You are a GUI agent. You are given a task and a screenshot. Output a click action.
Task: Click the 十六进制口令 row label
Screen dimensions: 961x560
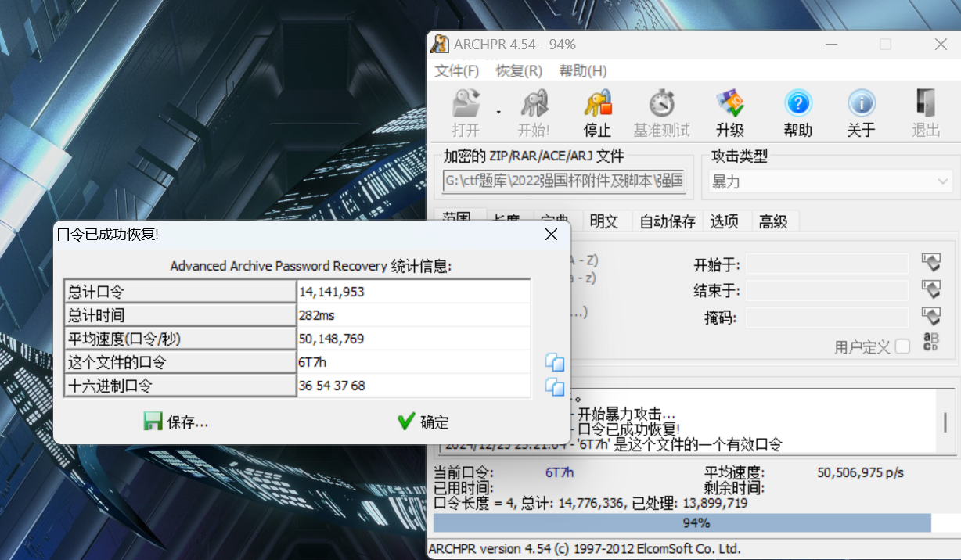(180, 386)
